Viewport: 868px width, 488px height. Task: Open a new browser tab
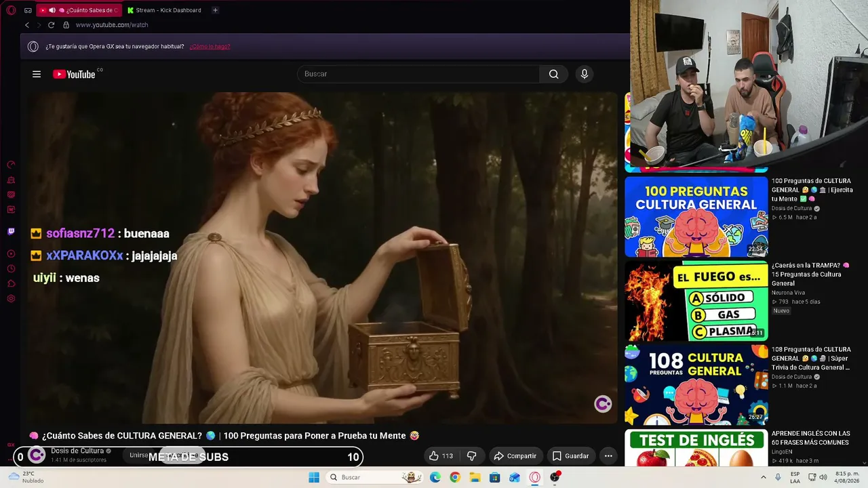point(215,10)
